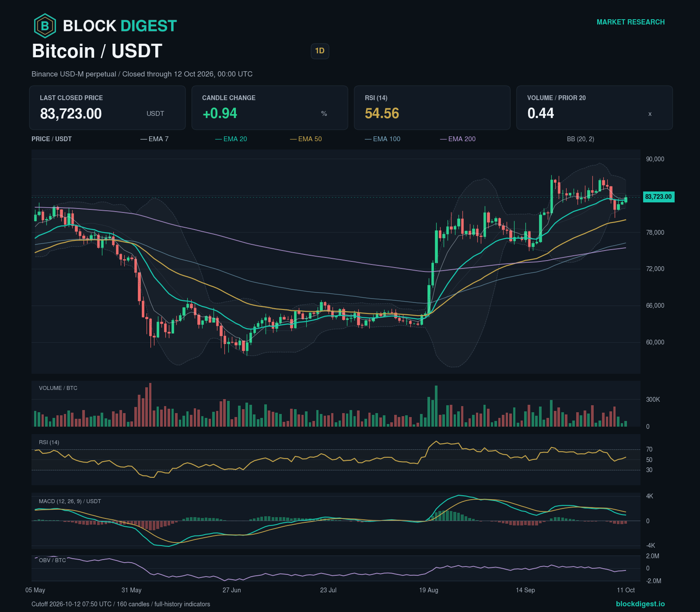Image resolution: width=700 pixels, height=612 pixels.
Task: Click the "05 May" date label
Action: pos(35,590)
